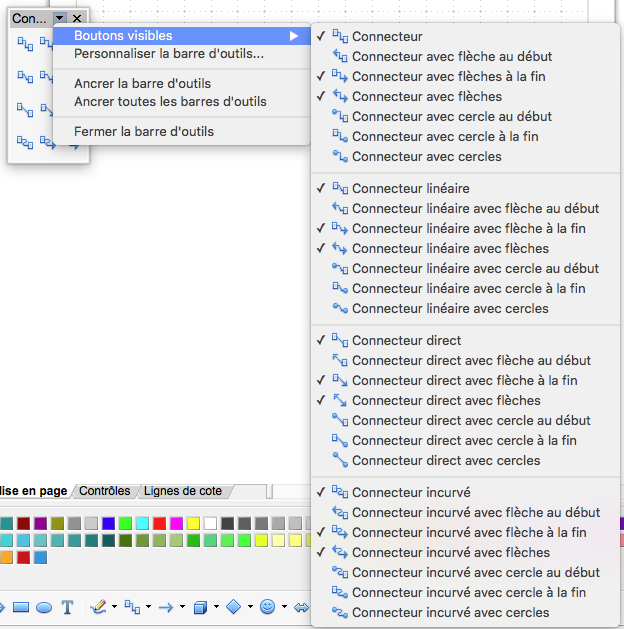Pick the orange swatch in third palette row
This screenshot has height=629, width=624.
point(6,557)
